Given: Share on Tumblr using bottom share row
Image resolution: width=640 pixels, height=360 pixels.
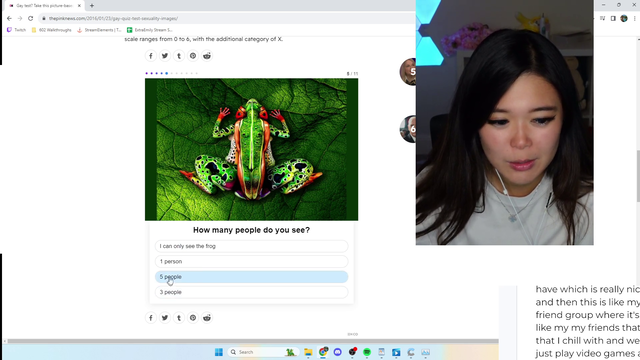Looking at the screenshot, I should (179, 318).
